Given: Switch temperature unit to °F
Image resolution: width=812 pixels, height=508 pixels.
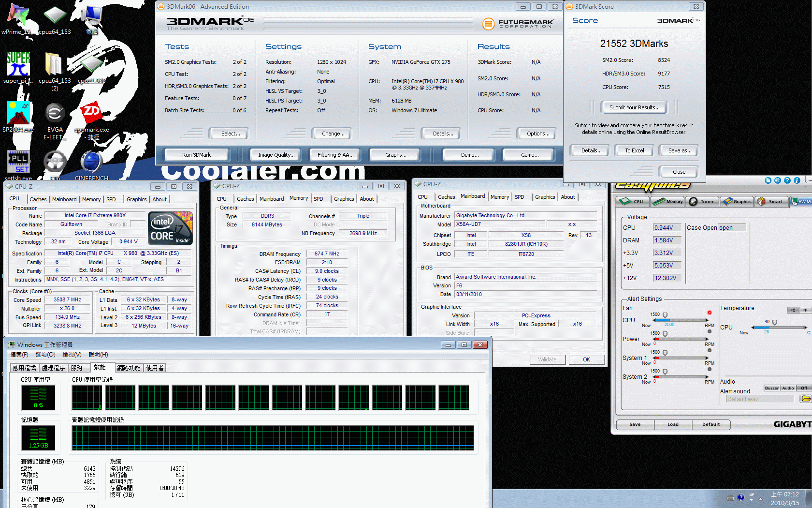Looking at the screenshot, I should (805, 310).
